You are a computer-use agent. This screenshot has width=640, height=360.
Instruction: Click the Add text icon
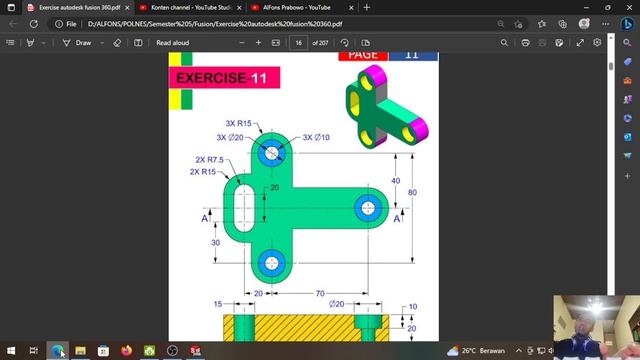(x=138, y=43)
